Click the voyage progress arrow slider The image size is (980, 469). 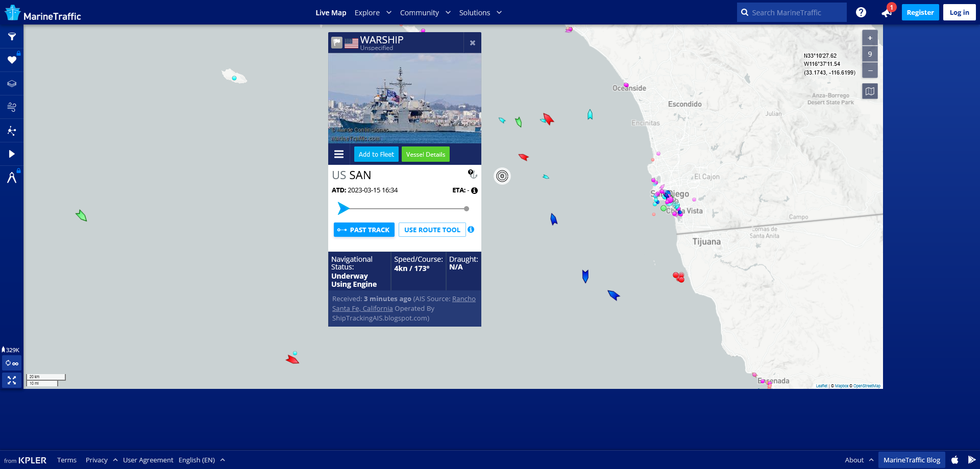(344, 208)
